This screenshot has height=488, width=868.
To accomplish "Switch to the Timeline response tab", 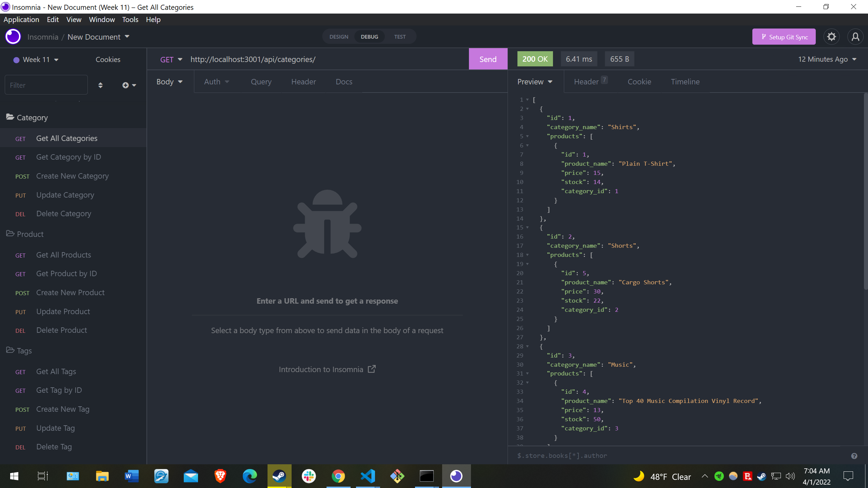I will point(685,81).
